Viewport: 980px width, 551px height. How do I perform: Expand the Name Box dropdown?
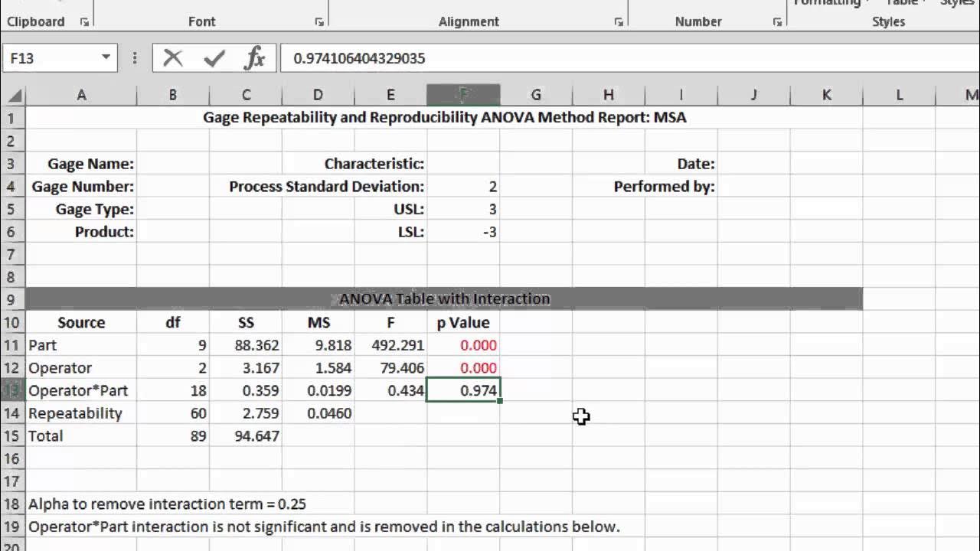point(106,58)
